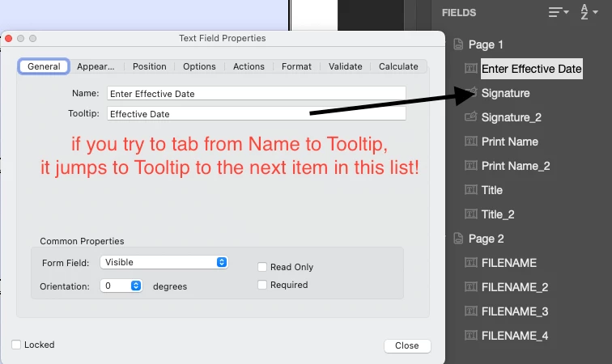Click the Page 1 document icon
Screen dimensions: 612x364
point(458,44)
